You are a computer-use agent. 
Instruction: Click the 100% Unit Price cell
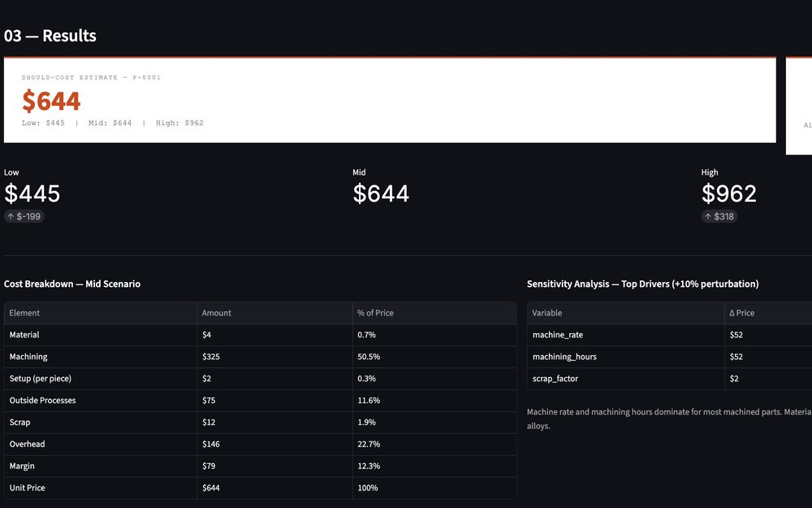pyautogui.click(x=434, y=487)
